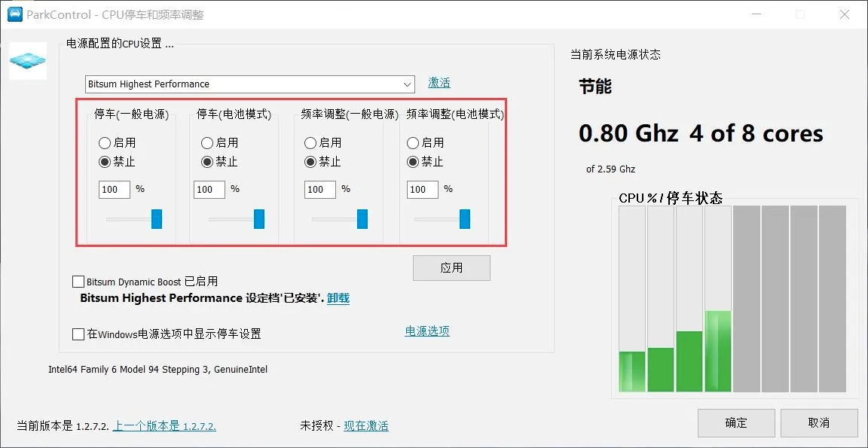Click the 现在激活 activation link
Image resolution: width=868 pixels, height=448 pixels.
(x=366, y=425)
